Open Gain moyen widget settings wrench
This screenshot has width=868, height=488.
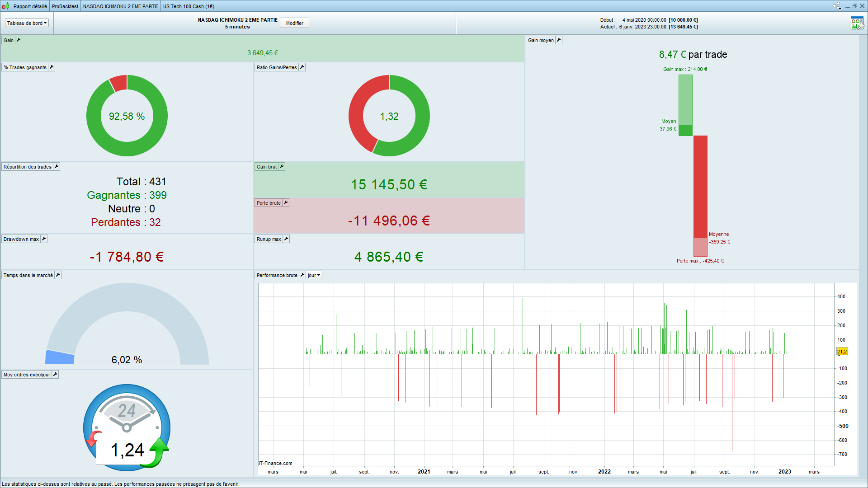point(559,40)
